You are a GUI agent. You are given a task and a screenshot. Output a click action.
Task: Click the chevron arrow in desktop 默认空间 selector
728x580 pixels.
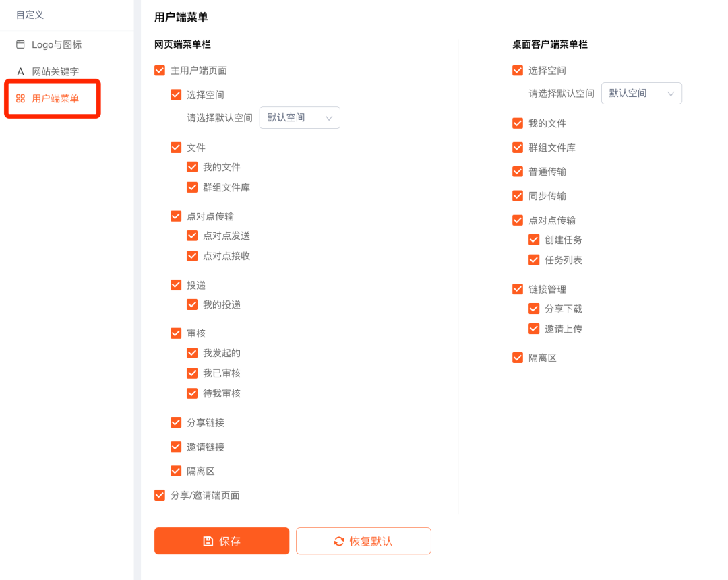point(671,94)
